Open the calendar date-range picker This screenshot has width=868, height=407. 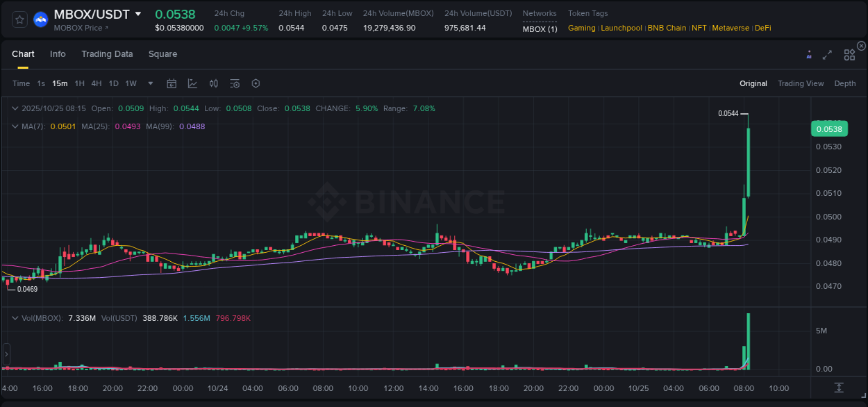click(x=172, y=83)
